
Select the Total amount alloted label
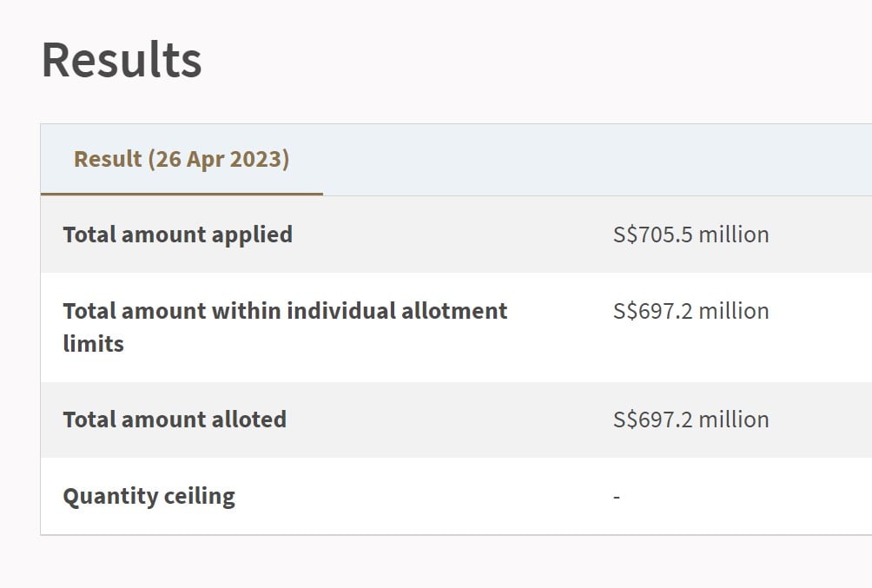175,420
